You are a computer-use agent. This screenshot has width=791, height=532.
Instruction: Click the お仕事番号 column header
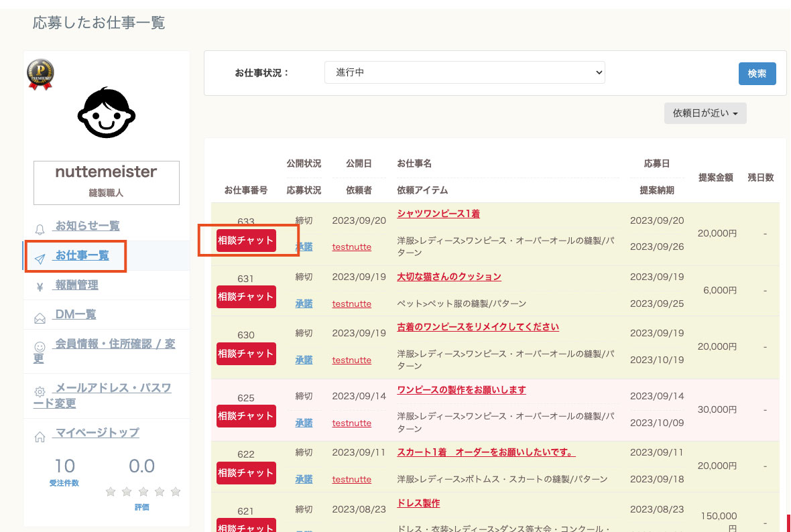point(245,190)
